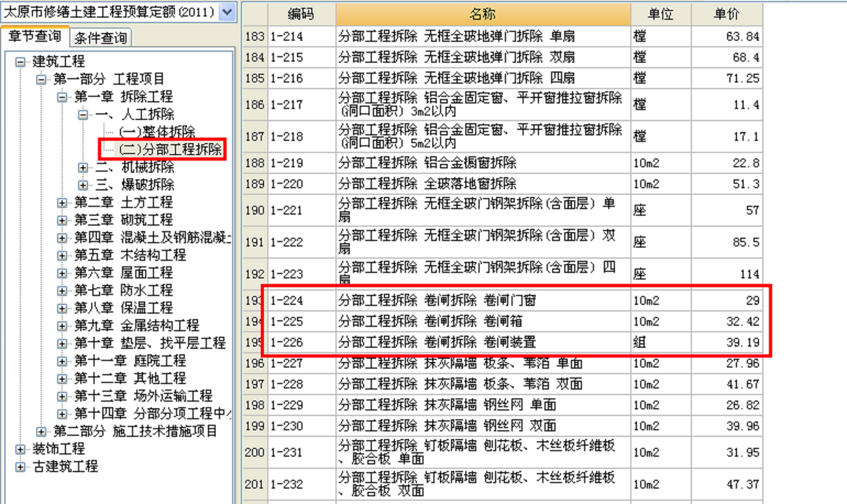Expand 第九章 金属结构工程 node
The width and height of the screenshot is (847, 504).
coord(62,326)
